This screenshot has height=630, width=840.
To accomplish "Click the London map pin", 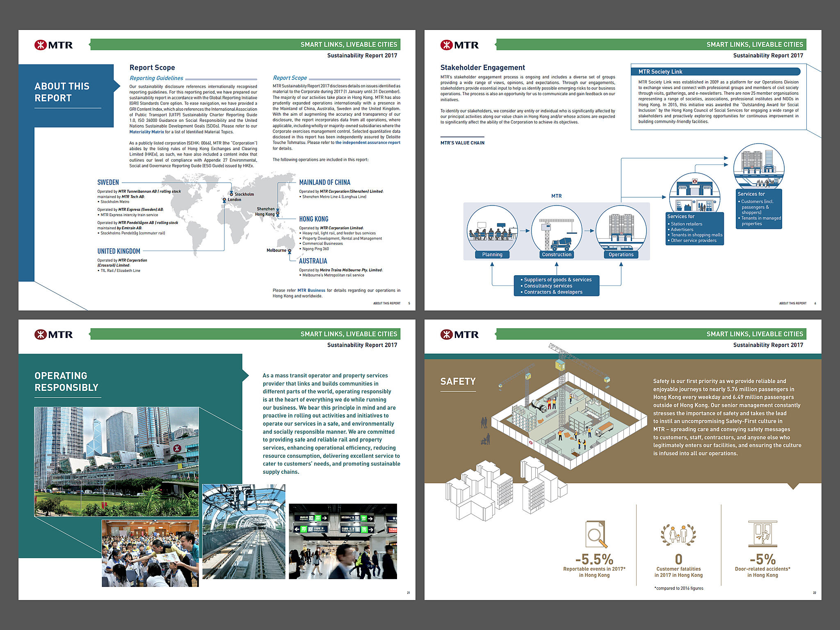I will point(224,200).
